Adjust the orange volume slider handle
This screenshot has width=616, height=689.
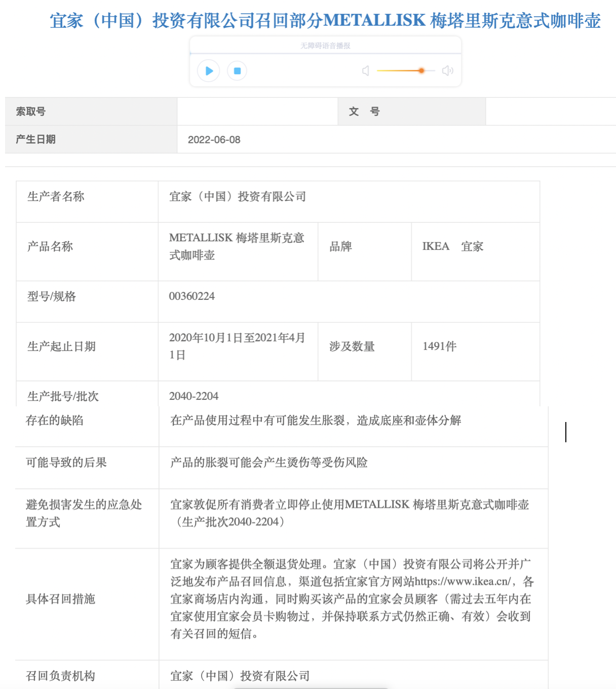[x=421, y=71]
